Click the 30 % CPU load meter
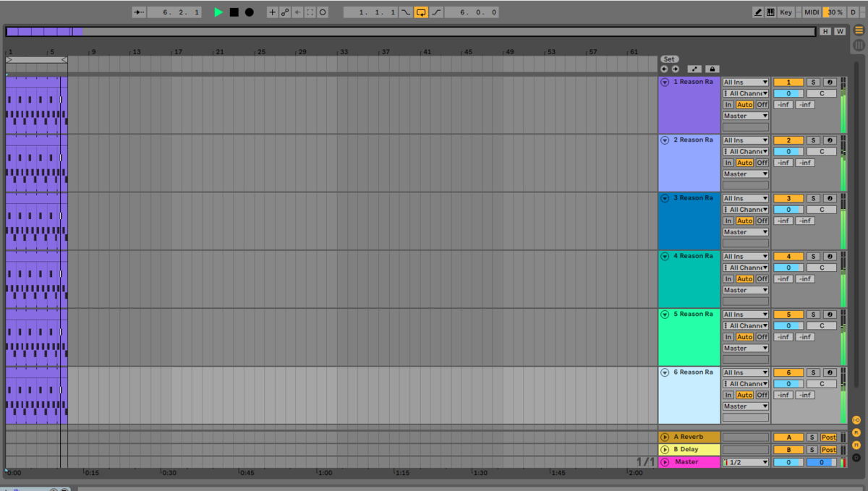Screen dimensions: 868x491 [x=835, y=12]
